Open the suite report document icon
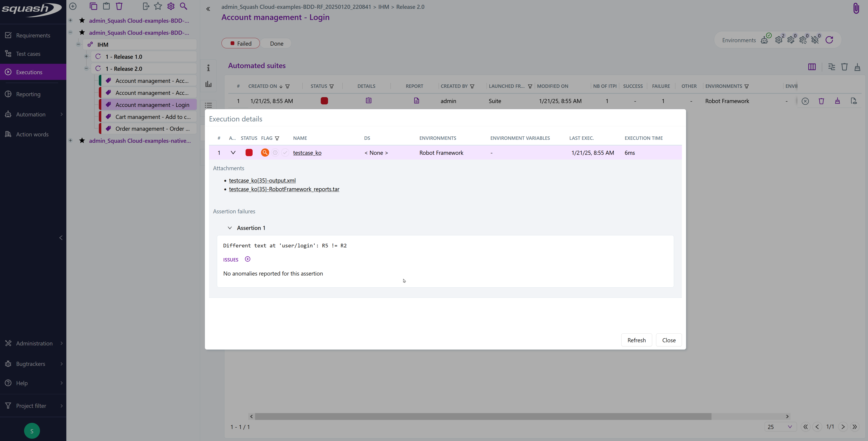868x441 pixels. [x=416, y=101]
